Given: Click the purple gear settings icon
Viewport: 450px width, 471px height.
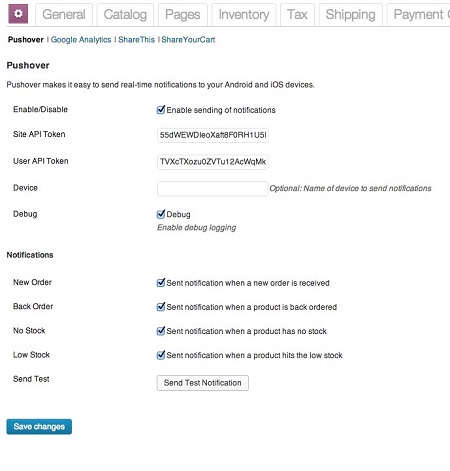Looking at the screenshot, I should click(18, 14).
